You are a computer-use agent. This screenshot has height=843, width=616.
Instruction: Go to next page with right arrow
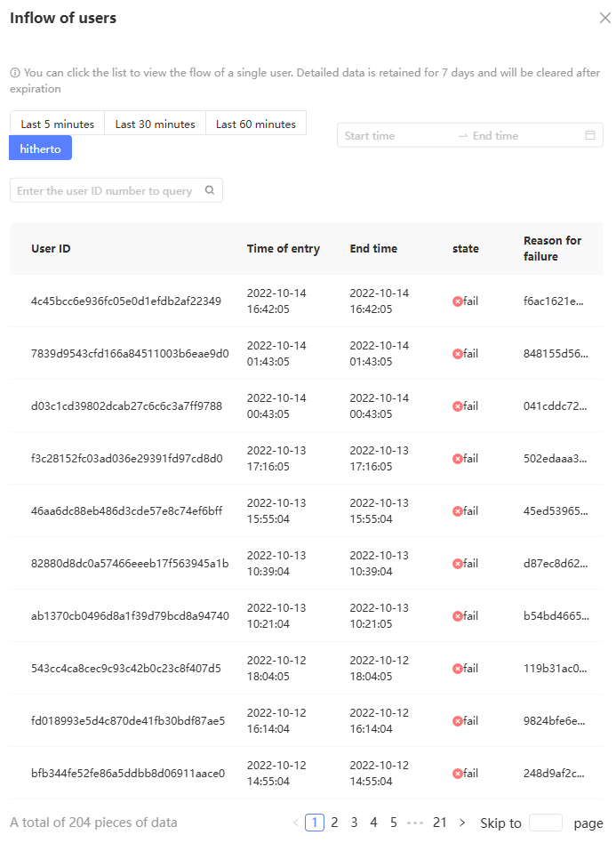coord(462,823)
